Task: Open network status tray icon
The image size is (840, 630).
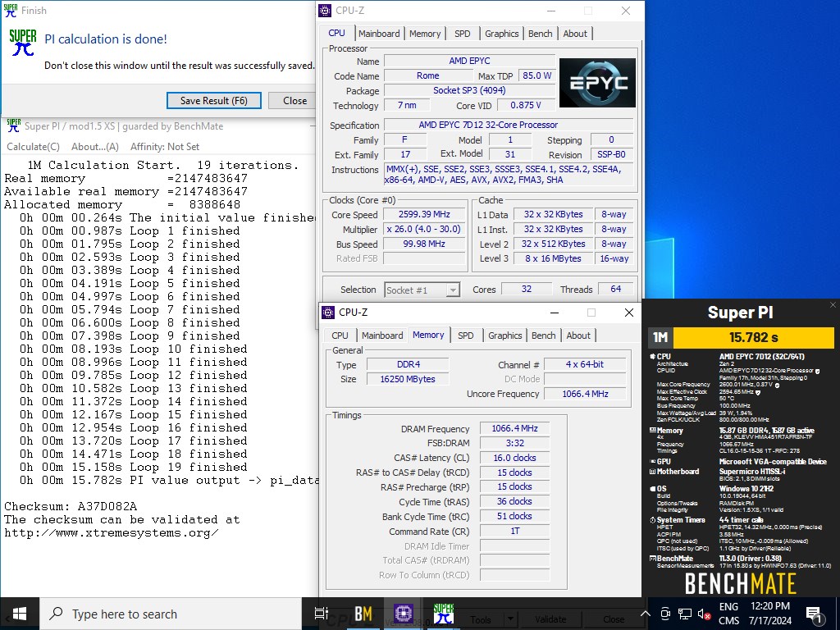Action: pos(685,614)
